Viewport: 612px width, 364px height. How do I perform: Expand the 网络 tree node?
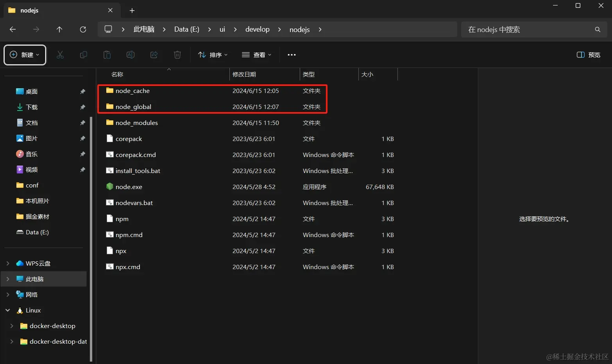pos(8,294)
